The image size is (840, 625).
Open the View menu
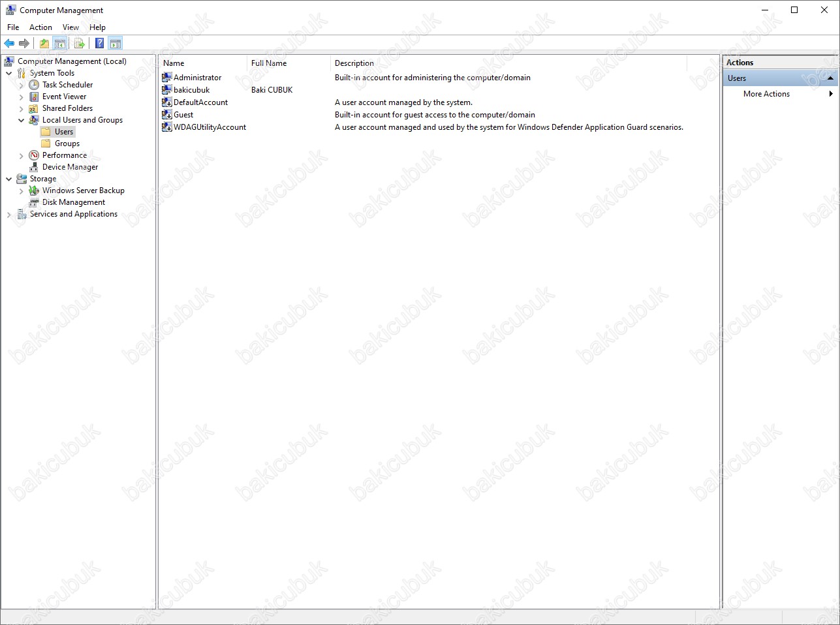click(70, 27)
